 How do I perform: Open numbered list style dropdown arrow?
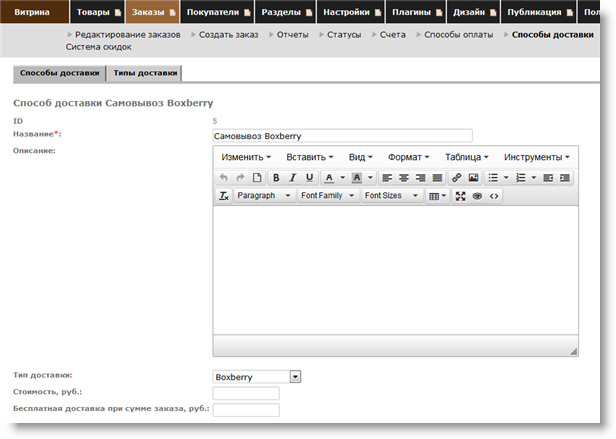(x=534, y=178)
